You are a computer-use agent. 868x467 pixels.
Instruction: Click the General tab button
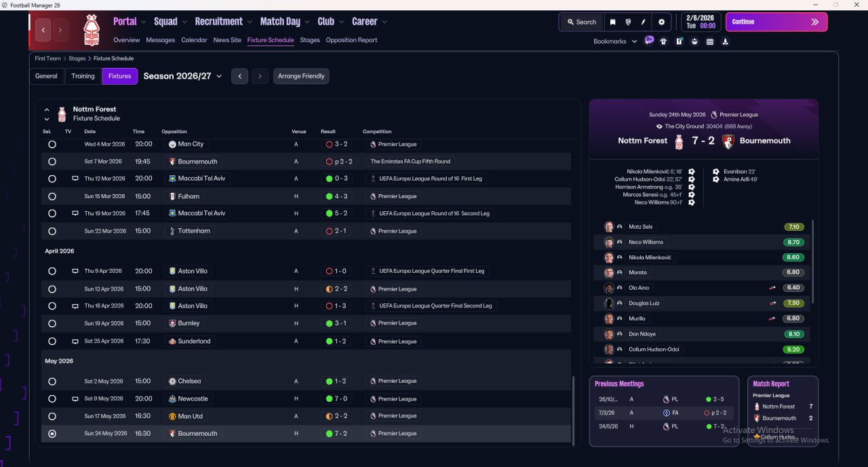pos(46,76)
